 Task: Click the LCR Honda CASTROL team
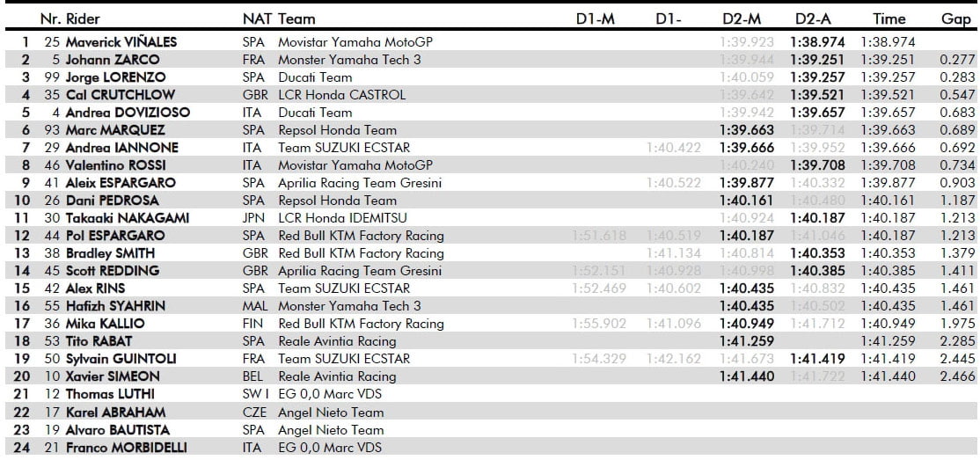tap(341, 95)
